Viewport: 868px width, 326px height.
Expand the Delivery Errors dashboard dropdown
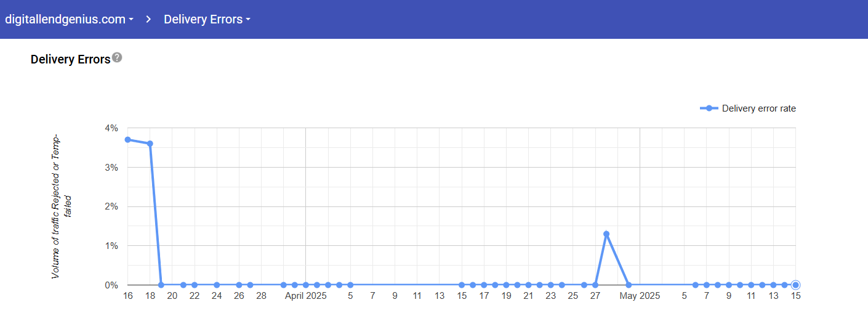pyautogui.click(x=207, y=19)
